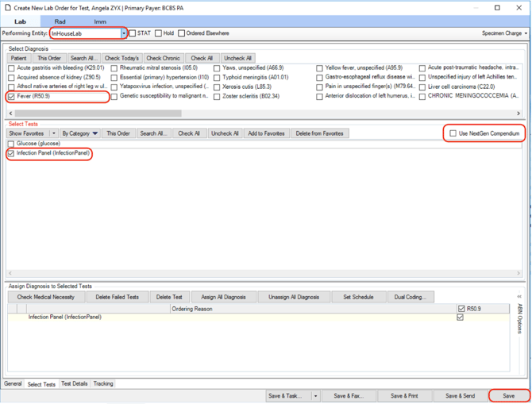Check Ordered Elsewhere option
532x404 pixels.
(x=182, y=33)
